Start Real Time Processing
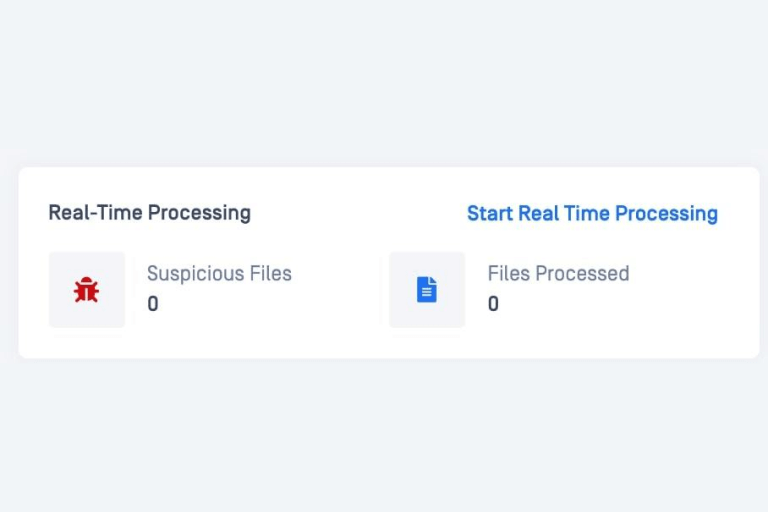The height and width of the screenshot is (512, 768). [592, 213]
